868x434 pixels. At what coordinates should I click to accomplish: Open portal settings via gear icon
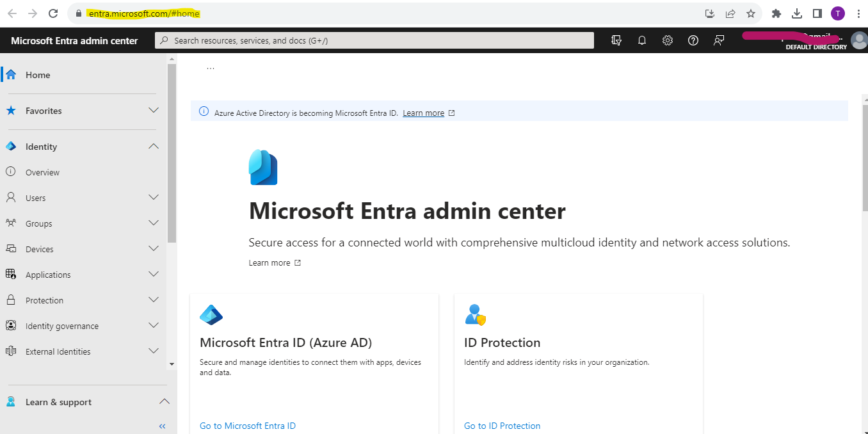[668, 40]
